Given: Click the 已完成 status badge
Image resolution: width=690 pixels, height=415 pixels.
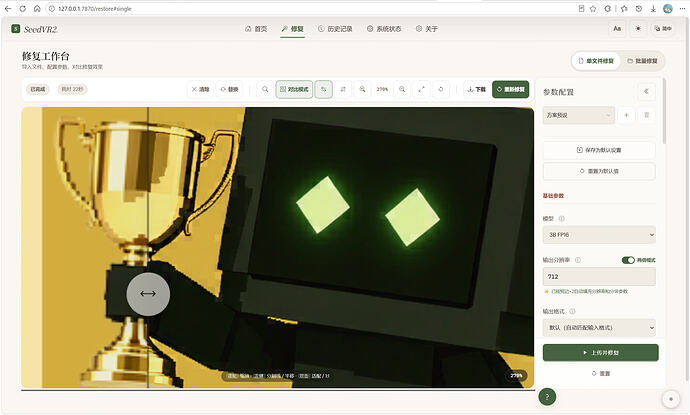Looking at the screenshot, I should [x=38, y=89].
